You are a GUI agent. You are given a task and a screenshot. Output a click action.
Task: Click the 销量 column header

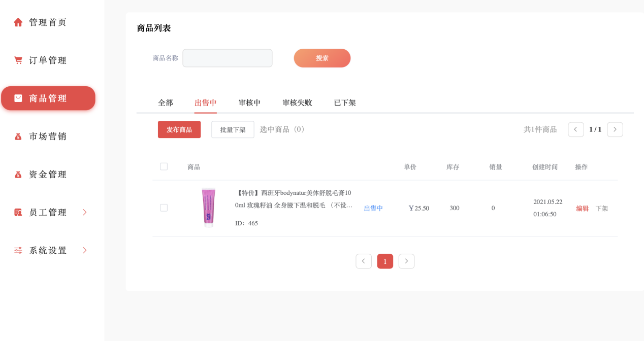coord(496,167)
